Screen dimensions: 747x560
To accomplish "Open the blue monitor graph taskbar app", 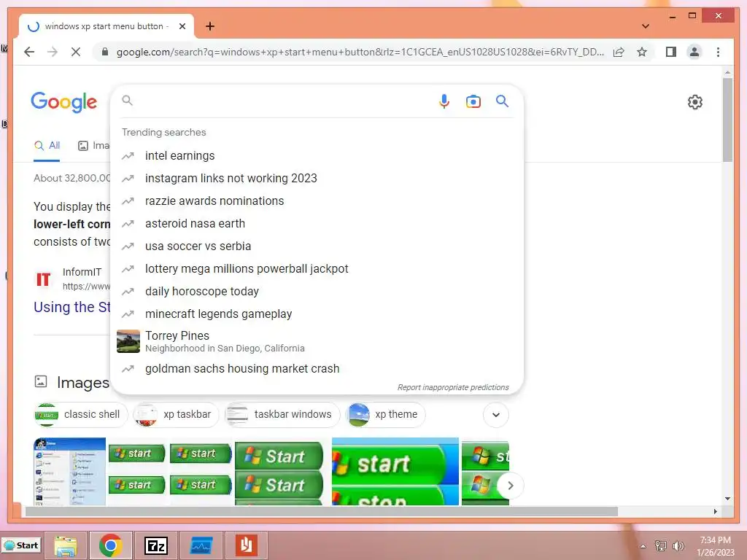I will pyautogui.click(x=201, y=545).
